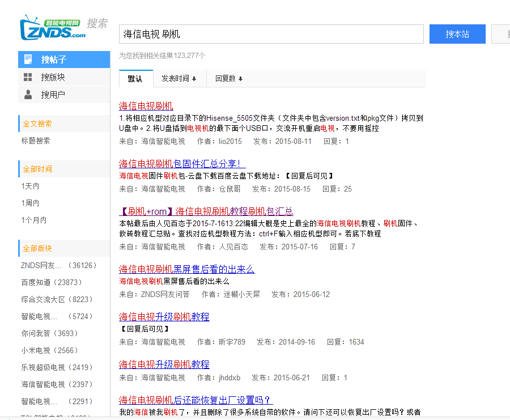Click author name 仓鼠哥
The image size is (510, 420).
(x=229, y=189)
